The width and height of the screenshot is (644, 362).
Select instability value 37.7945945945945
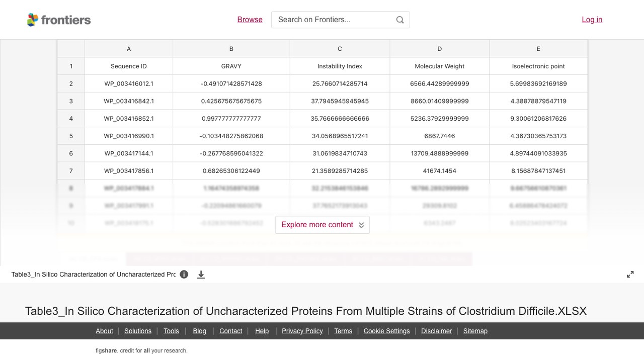[340, 101]
